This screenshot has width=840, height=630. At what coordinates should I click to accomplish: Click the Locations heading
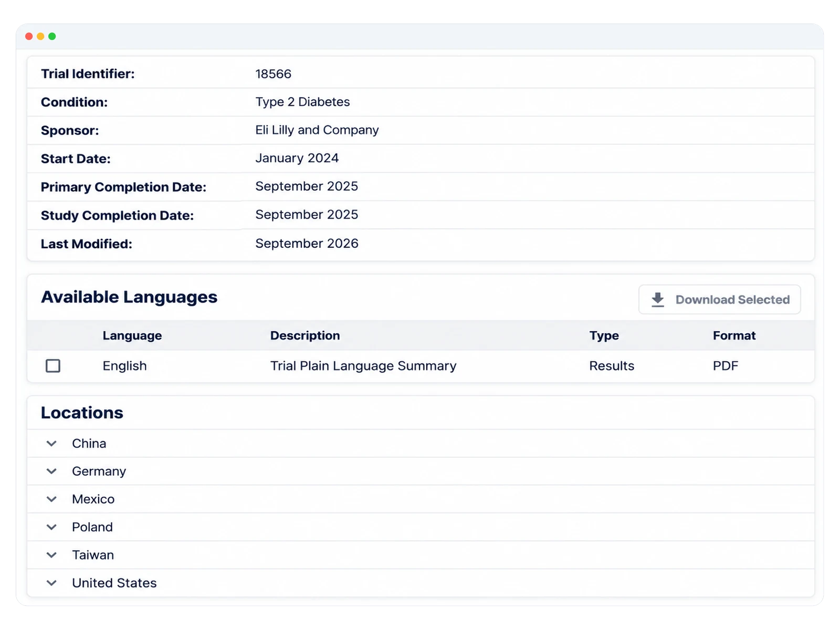pos(82,413)
